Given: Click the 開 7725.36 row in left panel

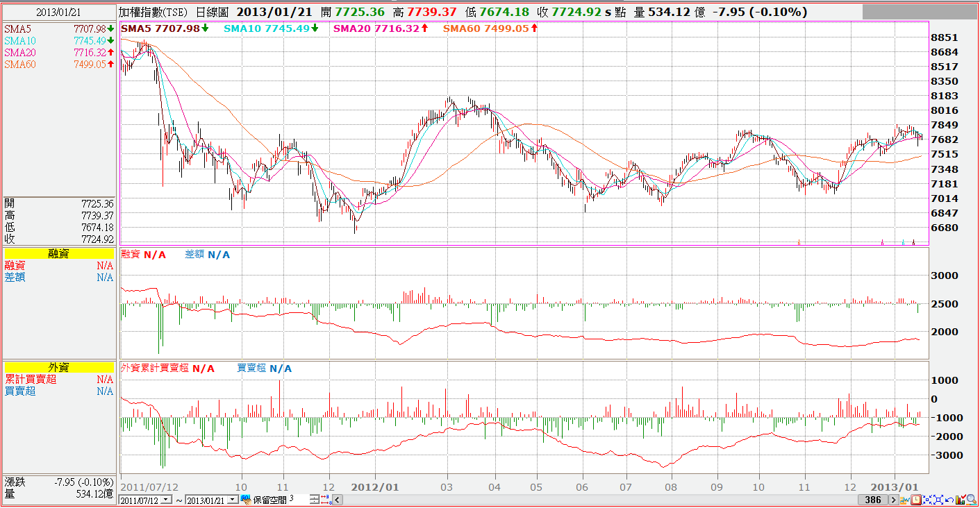Looking at the screenshot, I should (x=58, y=204).
